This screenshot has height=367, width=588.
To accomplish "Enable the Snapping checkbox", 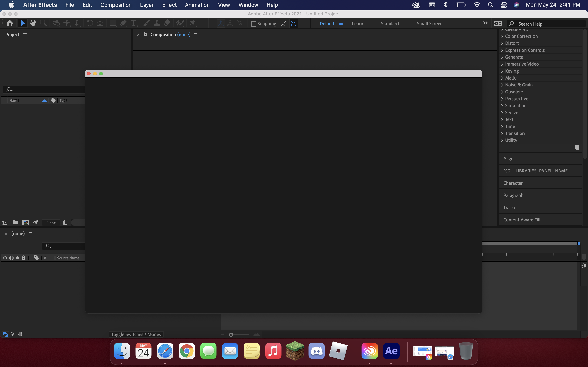I will [254, 23].
